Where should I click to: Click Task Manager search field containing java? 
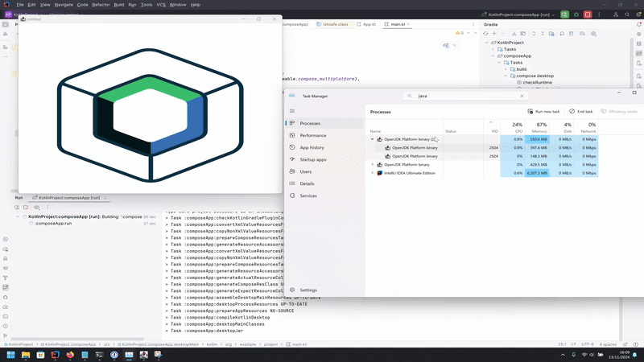(465, 96)
